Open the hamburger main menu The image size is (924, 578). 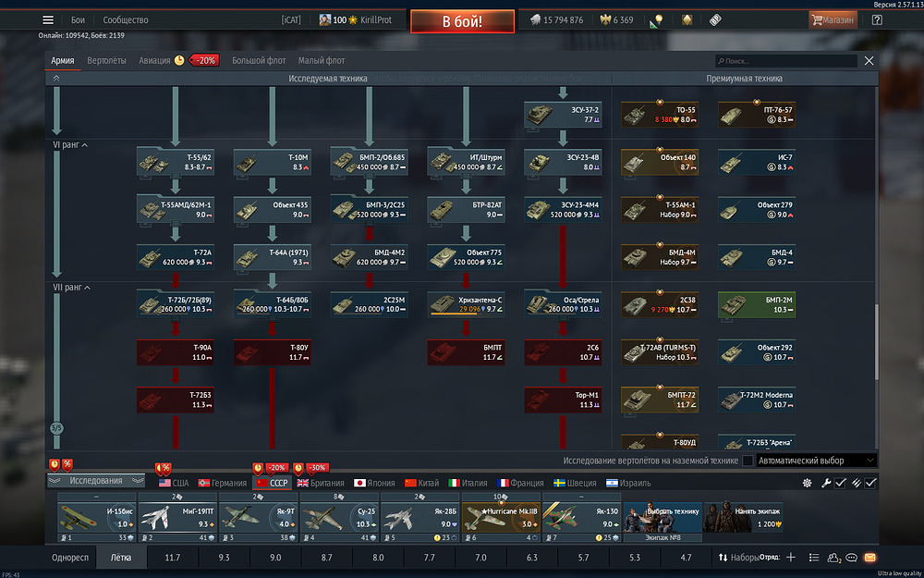(48, 20)
